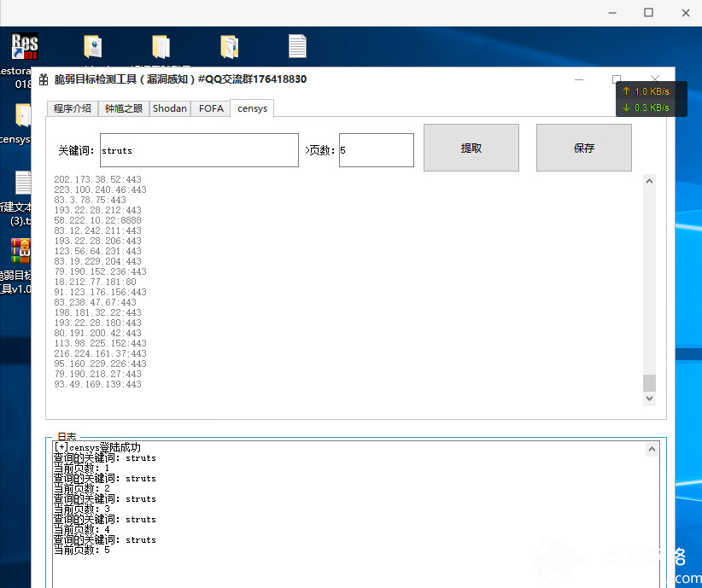This screenshot has width=702, height=588.
Task: Click the result 80.191.200.42:443
Action: tap(97, 334)
